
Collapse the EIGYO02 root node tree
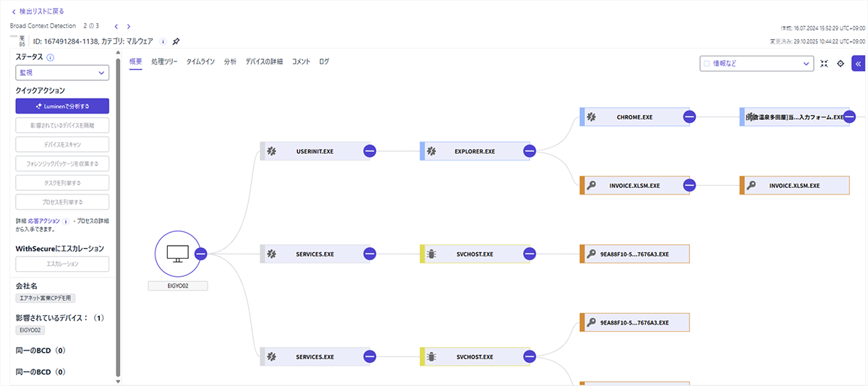(201, 254)
